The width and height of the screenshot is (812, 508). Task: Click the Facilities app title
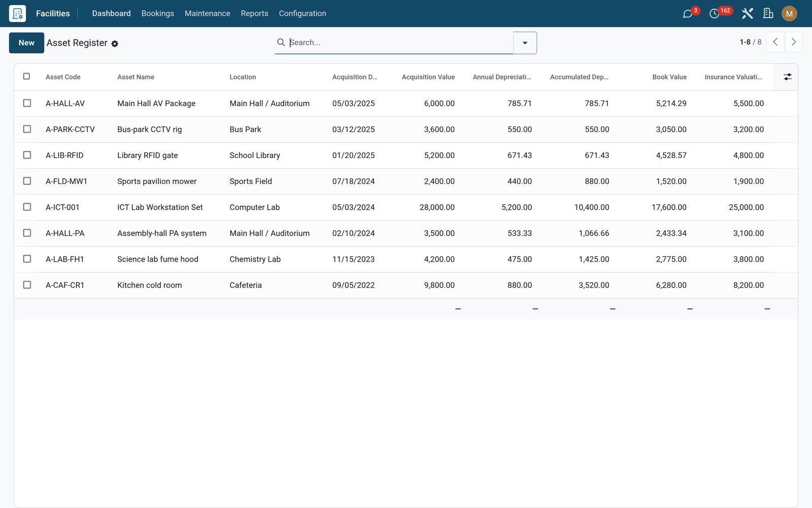pos(53,14)
